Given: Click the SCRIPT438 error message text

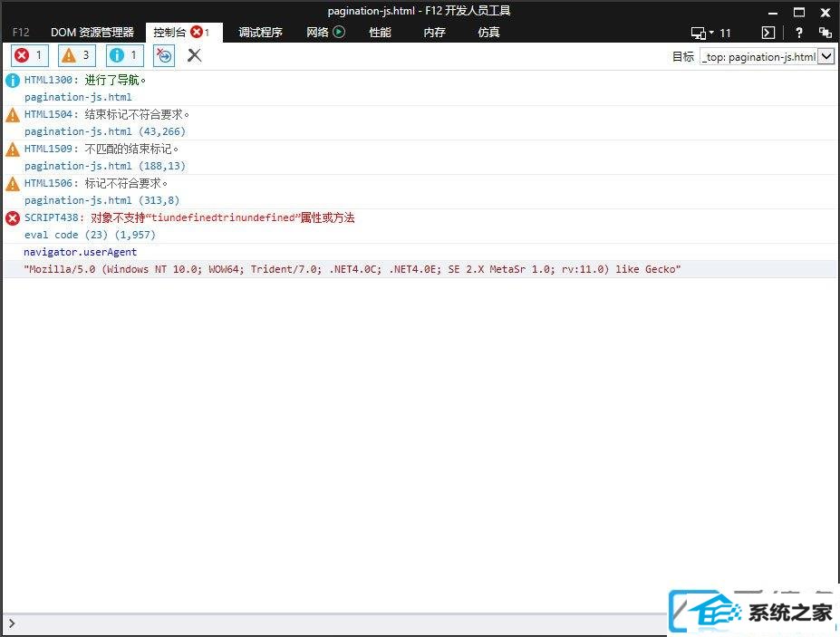Looking at the screenshot, I should (x=189, y=217).
